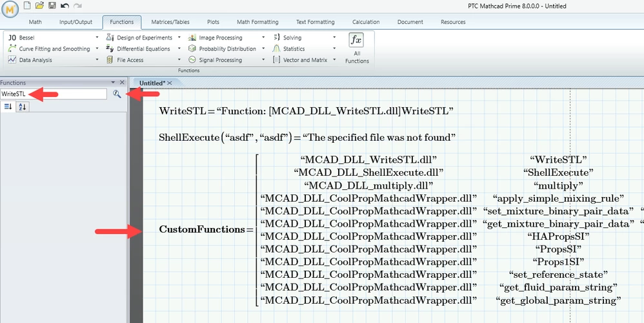Viewport: 644px width, 323px height.
Task: Switch to the Matrices/Tables tab
Action: (170, 22)
